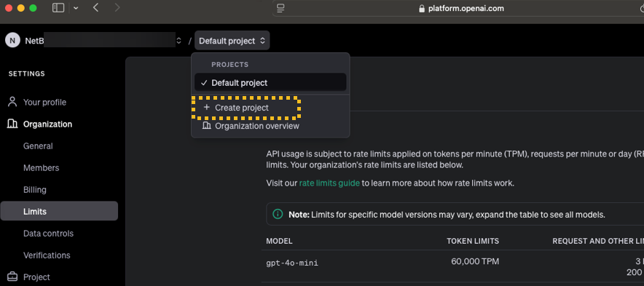The image size is (644, 286).
Task: Click the Project briefcase icon
Action: [12, 277]
